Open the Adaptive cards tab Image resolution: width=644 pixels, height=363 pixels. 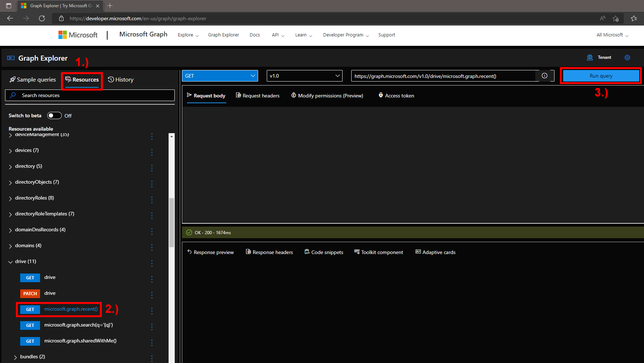pos(435,252)
